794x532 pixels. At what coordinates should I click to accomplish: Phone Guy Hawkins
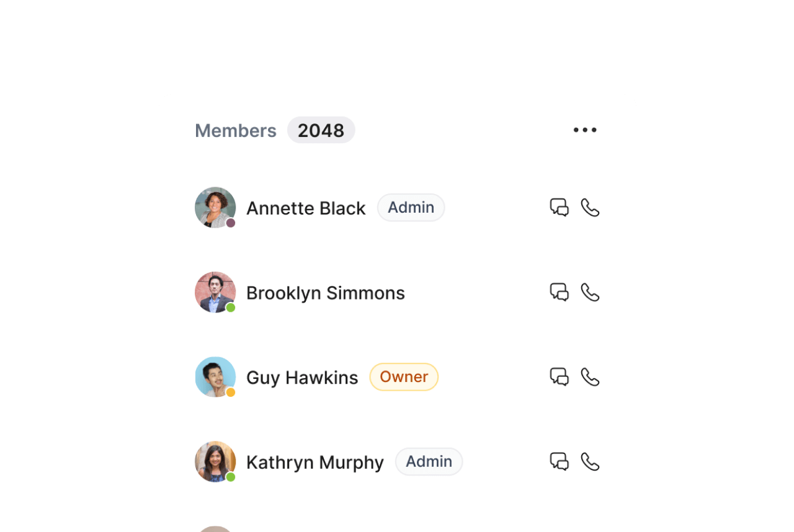click(590, 377)
